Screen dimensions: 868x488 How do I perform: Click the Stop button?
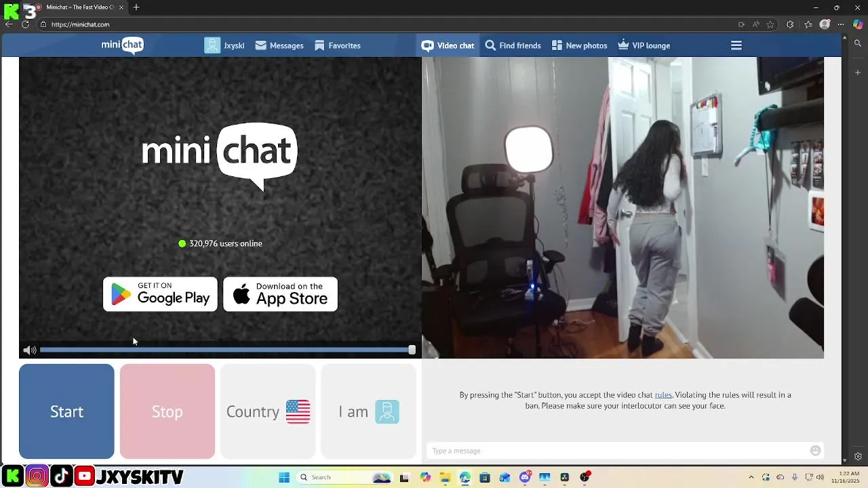(167, 411)
